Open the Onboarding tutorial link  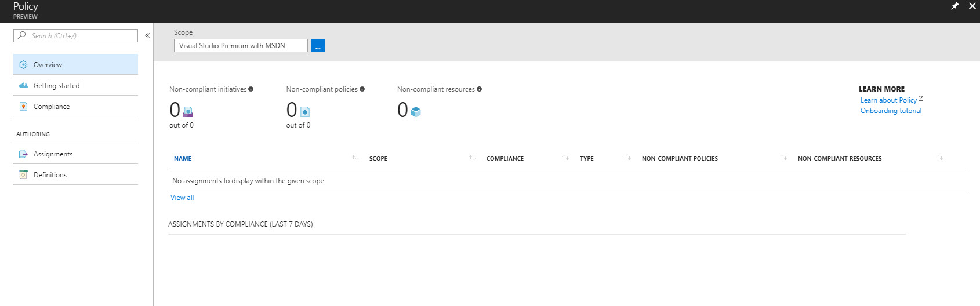(891, 111)
